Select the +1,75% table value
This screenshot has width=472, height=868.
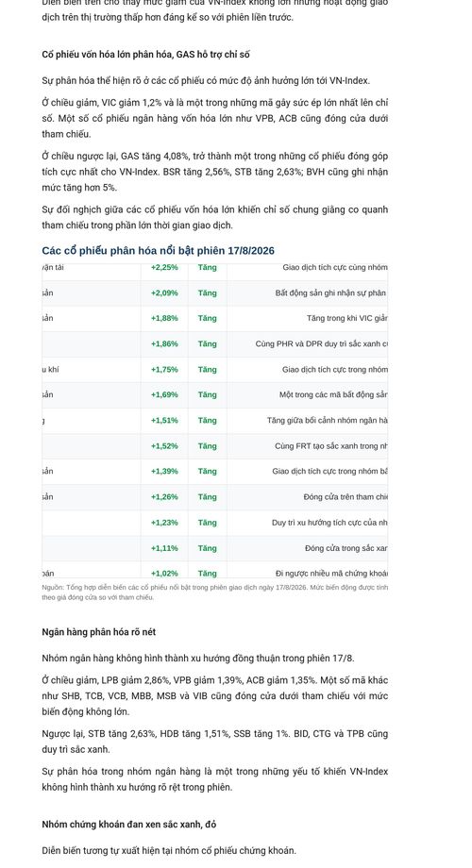tap(164, 369)
